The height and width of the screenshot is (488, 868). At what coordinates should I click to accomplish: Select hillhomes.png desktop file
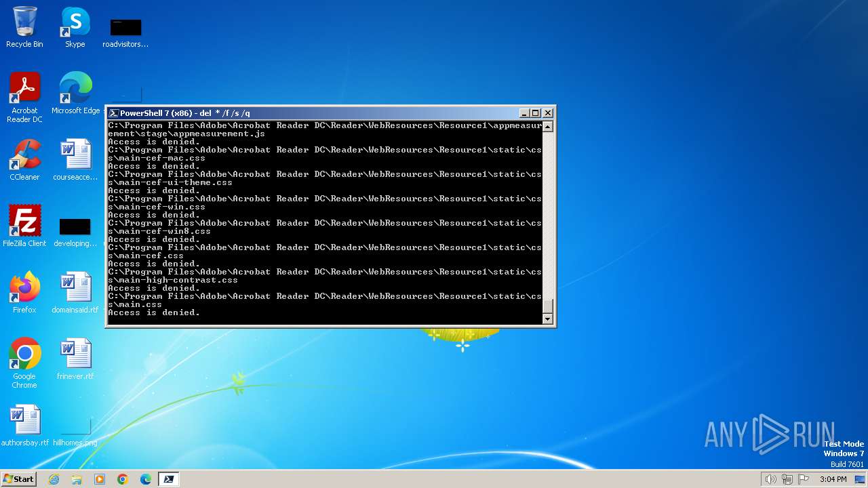click(75, 431)
